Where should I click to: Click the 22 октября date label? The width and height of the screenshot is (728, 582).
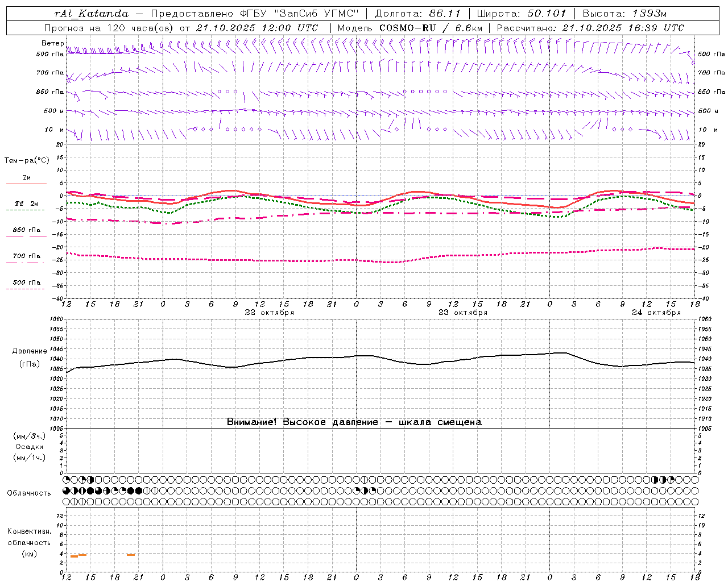click(270, 313)
